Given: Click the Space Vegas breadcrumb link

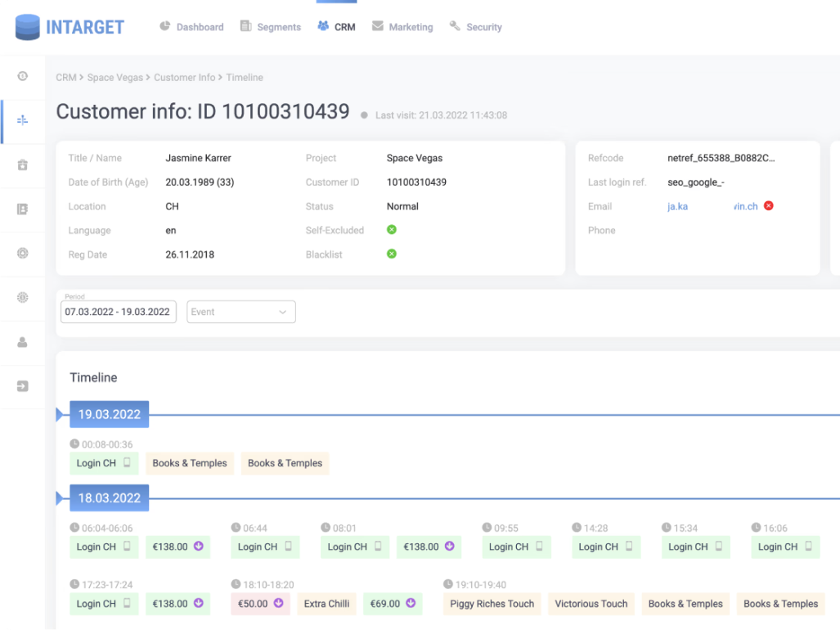Looking at the screenshot, I should coord(115,78).
